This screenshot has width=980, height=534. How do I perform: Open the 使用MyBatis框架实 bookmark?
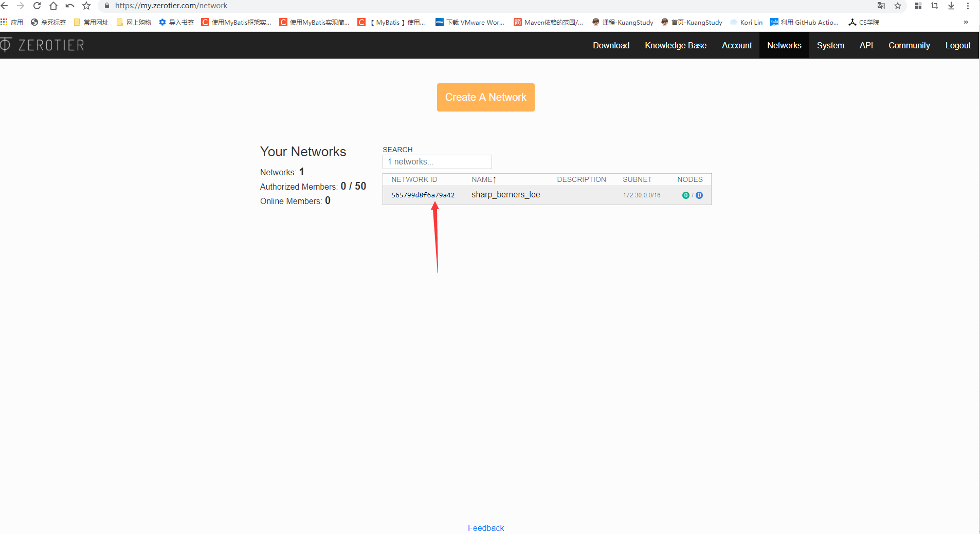point(237,22)
